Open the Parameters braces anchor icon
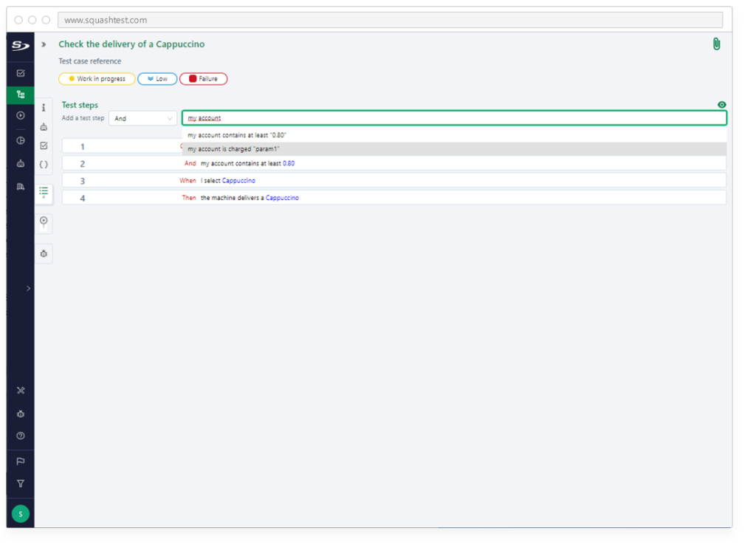Viewport: 756px width, 550px height. (44, 165)
